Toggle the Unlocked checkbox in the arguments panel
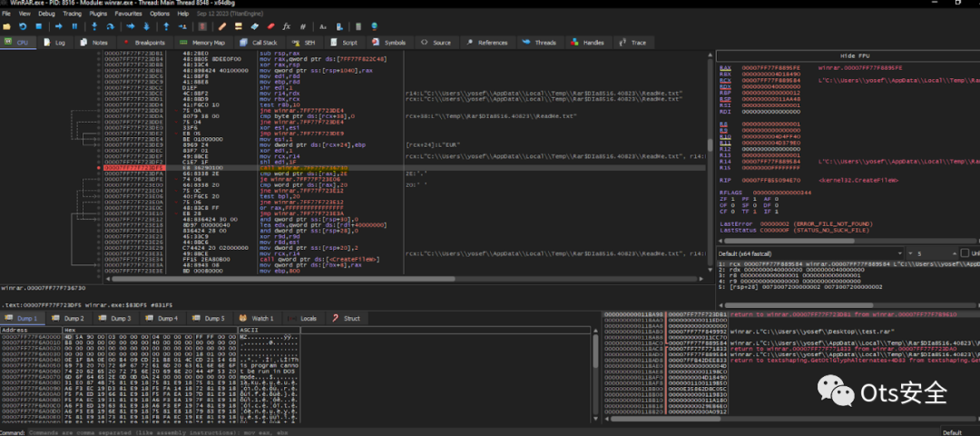The height and width of the screenshot is (436, 980). [965, 253]
